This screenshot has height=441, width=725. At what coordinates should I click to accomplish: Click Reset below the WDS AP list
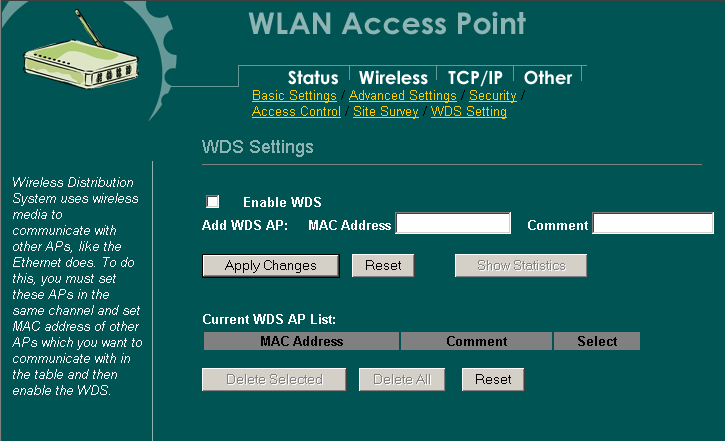[492, 380]
